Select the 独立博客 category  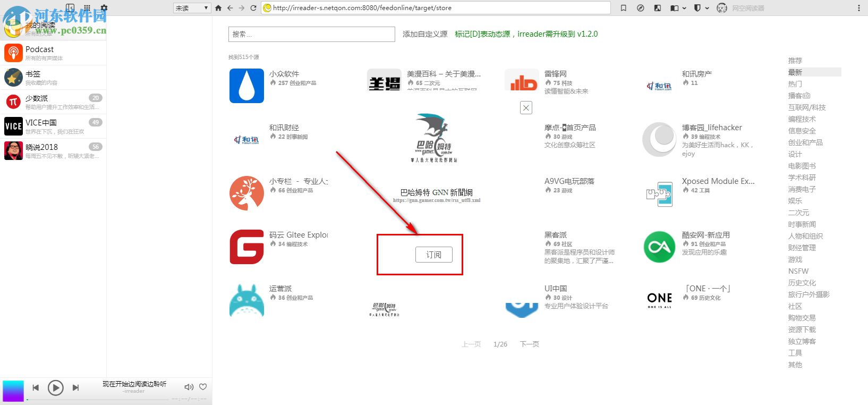tap(802, 341)
